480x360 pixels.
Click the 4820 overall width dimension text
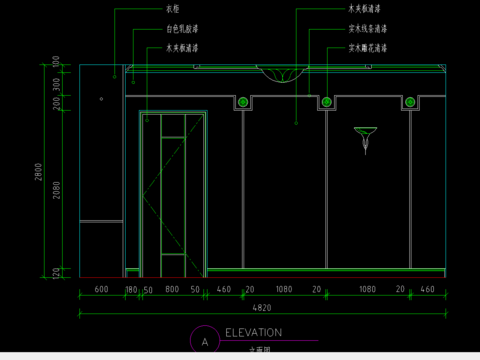point(262,307)
